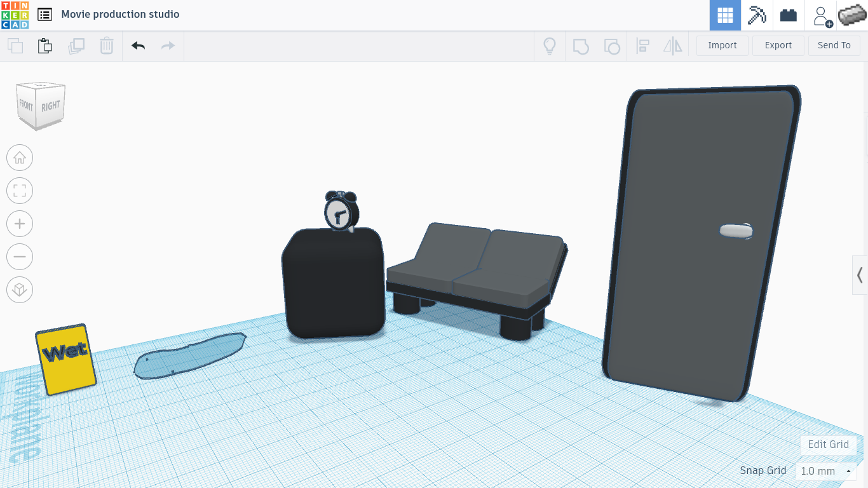Click the Paste clipboard icon

click(x=44, y=46)
